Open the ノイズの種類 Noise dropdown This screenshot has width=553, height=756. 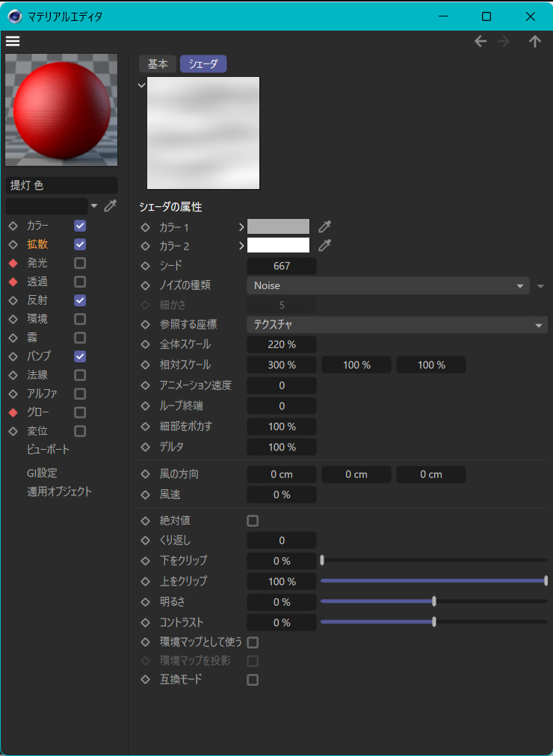[388, 285]
